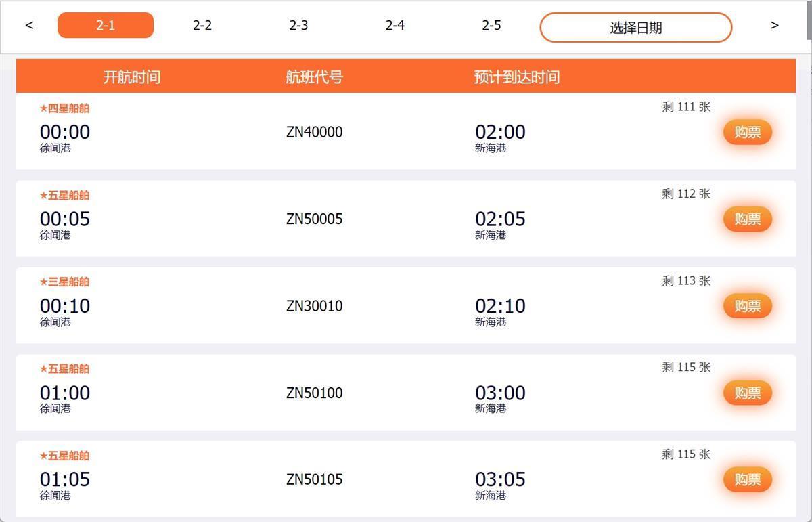Click the previous dates left arrow
812x522 pixels.
[x=29, y=26]
